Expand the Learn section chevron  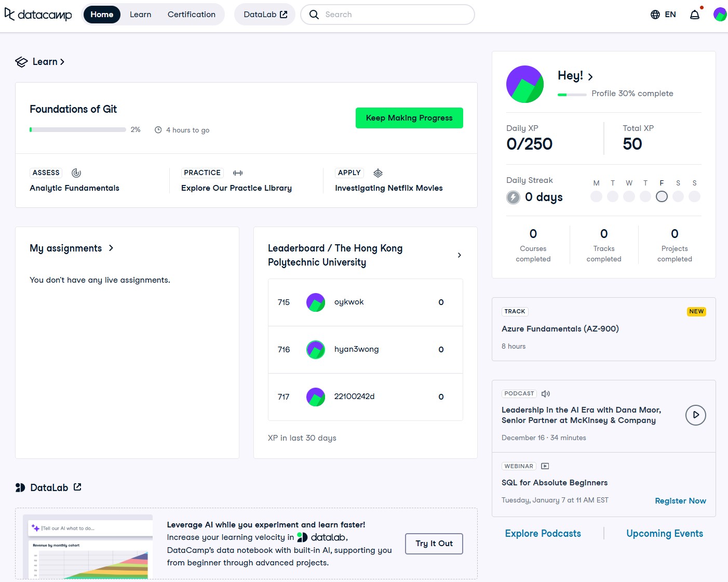click(x=62, y=62)
